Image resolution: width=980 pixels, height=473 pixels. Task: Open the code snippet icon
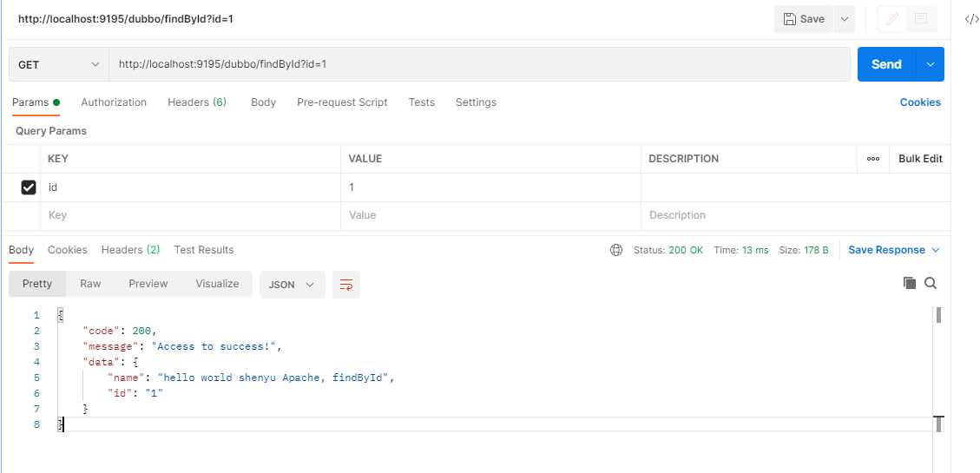(x=971, y=19)
